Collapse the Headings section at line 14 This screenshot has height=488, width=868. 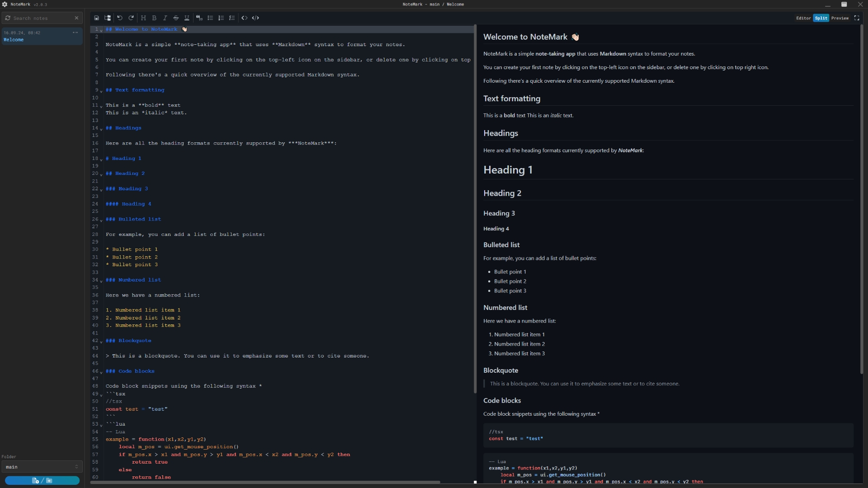click(x=101, y=129)
